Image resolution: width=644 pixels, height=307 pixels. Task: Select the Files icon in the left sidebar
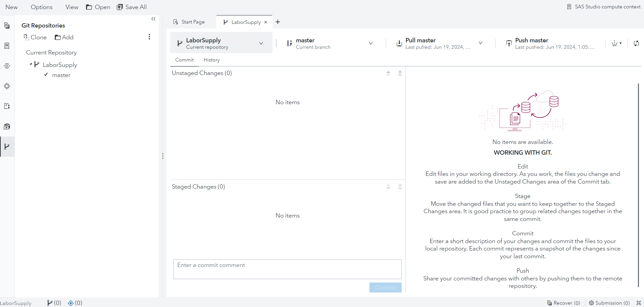[x=7, y=25]
